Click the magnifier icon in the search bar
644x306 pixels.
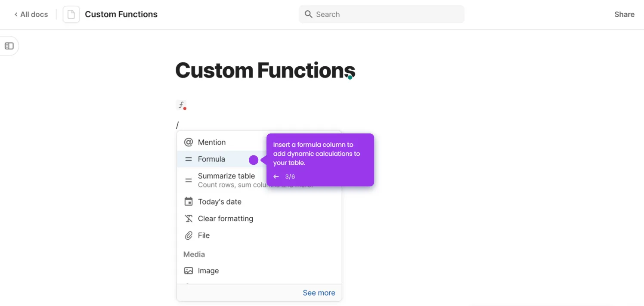pyautogui.click(x=308, y=14)
